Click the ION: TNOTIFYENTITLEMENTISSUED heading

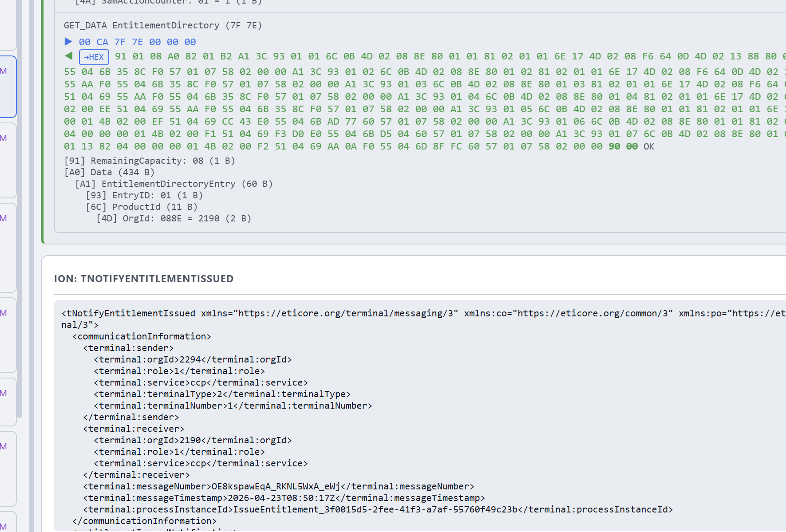pos(144,279)
